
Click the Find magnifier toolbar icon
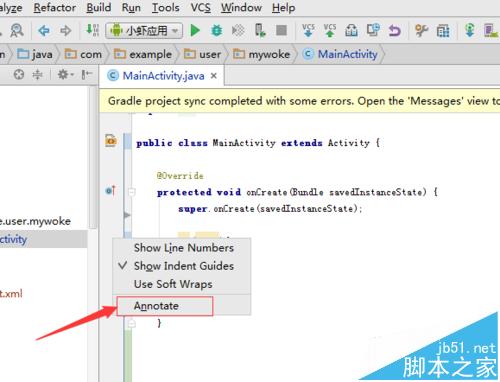[x=17, y=31]
